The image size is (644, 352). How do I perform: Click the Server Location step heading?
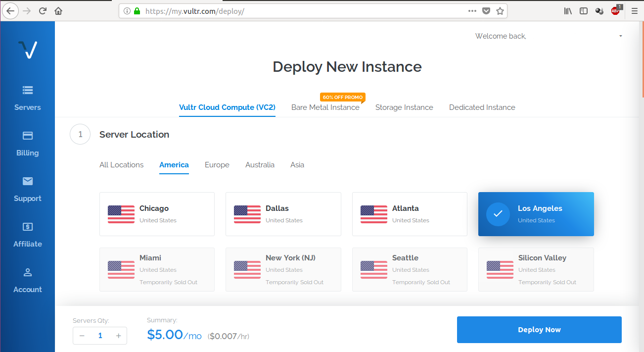pos(134,135)
